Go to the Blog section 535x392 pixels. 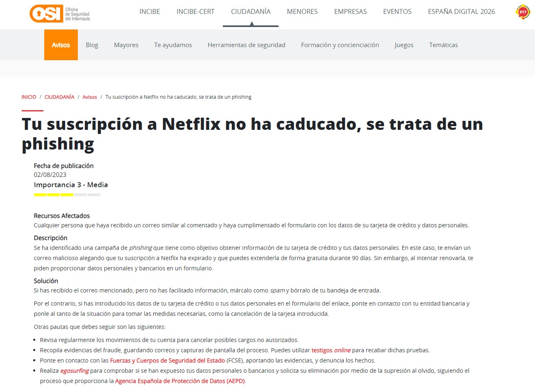click(x=92, y=45)
